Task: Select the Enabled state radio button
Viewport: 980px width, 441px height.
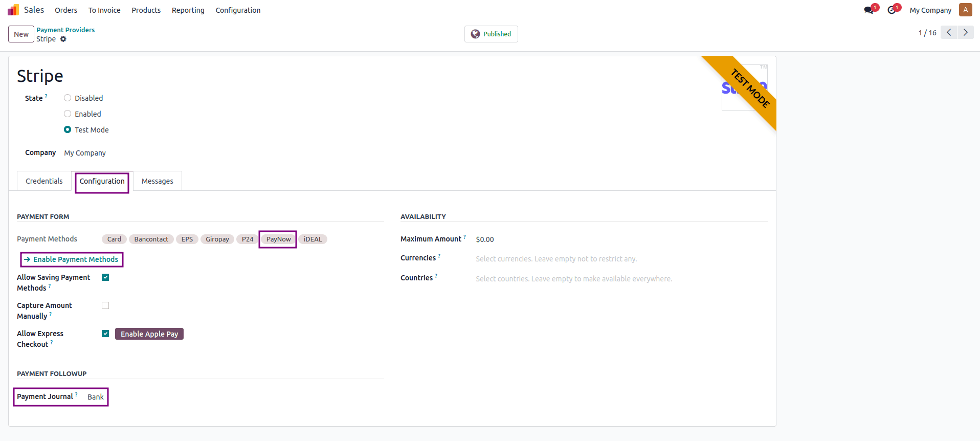Action: pos(68,114)
